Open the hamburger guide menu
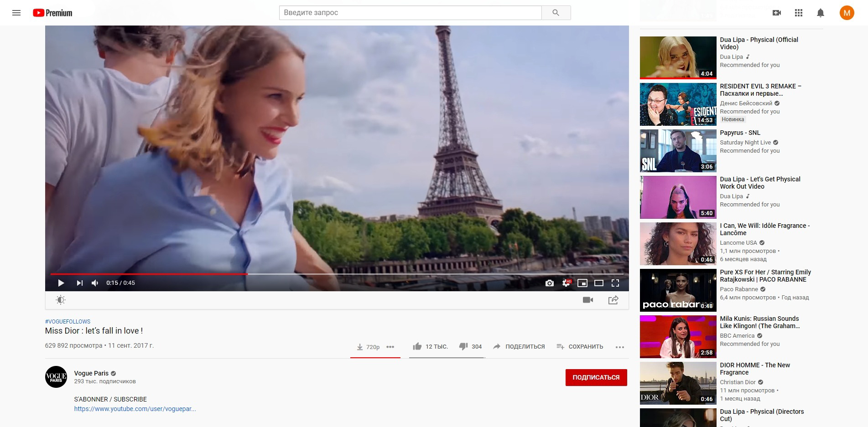 [16, 13]
